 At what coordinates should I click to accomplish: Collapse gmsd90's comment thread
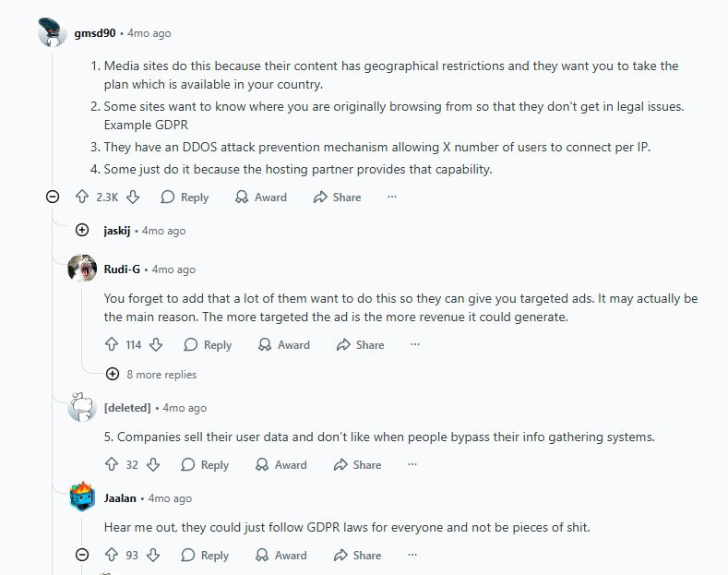[53, 197]
